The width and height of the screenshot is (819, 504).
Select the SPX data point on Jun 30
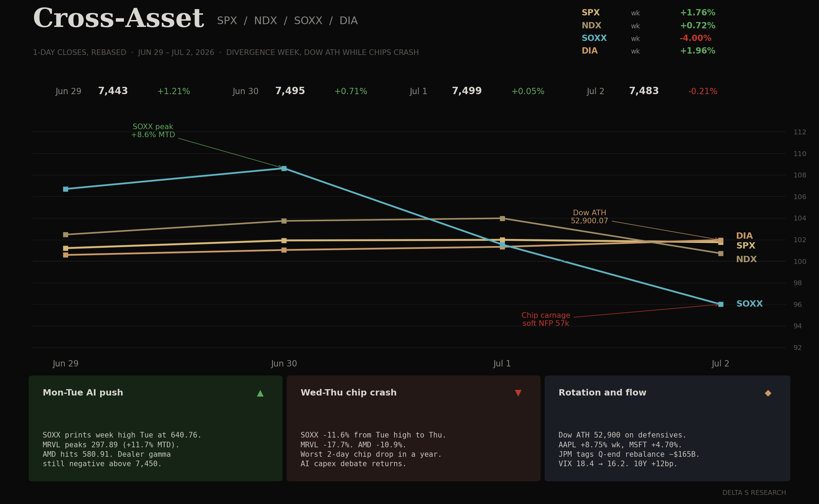point(284,240)
